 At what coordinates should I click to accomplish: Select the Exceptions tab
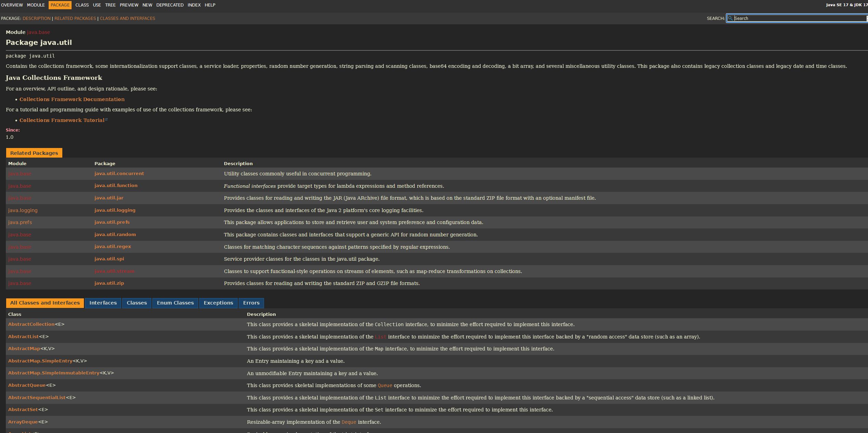click(219, 302)
